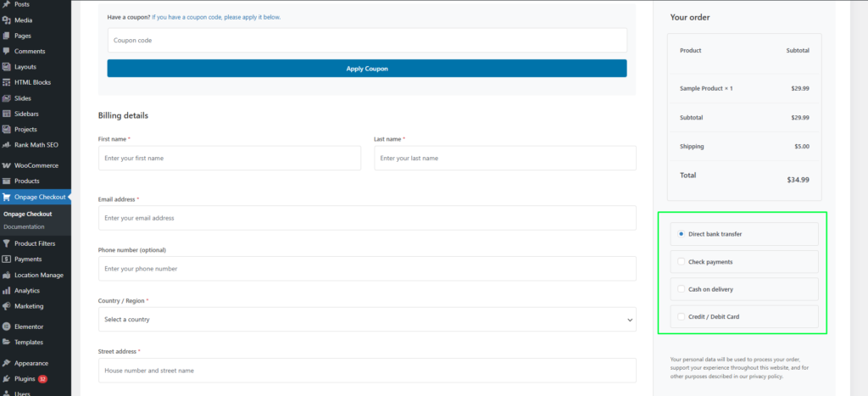Click the Rank Math SEO icon
The image size is (868, 396).
(x=6, y=145)
